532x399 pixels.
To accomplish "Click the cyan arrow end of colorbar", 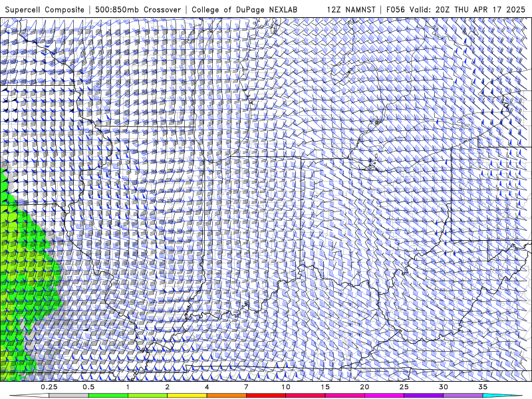I will (x=502, y=396).
